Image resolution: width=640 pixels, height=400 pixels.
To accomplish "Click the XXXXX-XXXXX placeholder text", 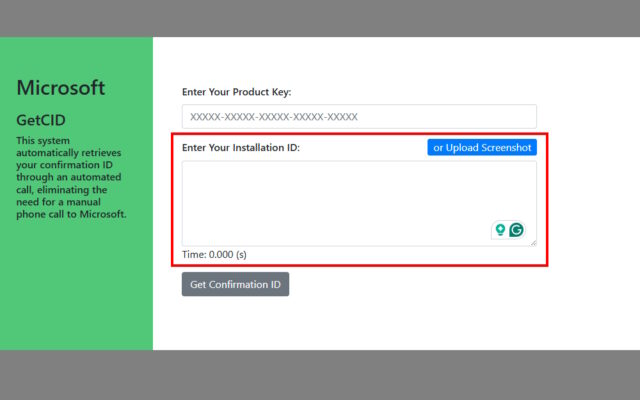I will pos(273,117).
